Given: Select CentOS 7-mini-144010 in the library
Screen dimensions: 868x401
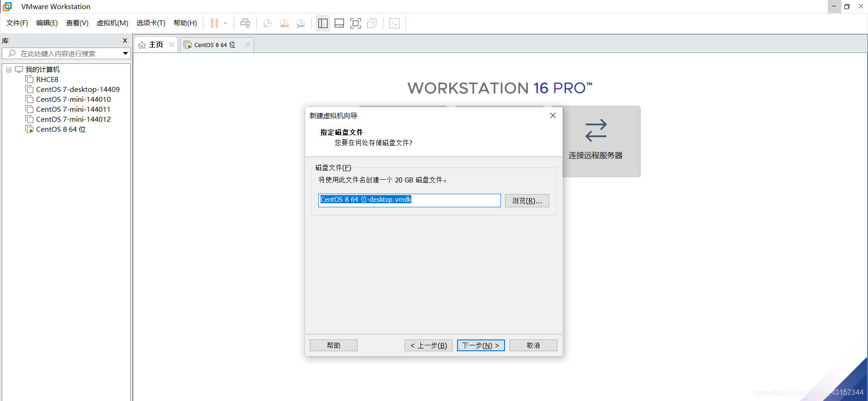Looking at the screenshot, I should [x=73, y=100].
